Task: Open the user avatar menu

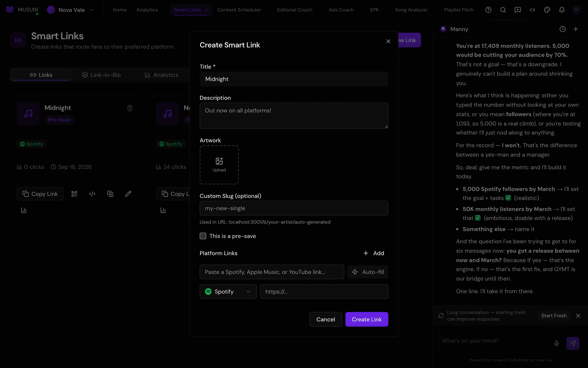Action: (x=576, y=10)
